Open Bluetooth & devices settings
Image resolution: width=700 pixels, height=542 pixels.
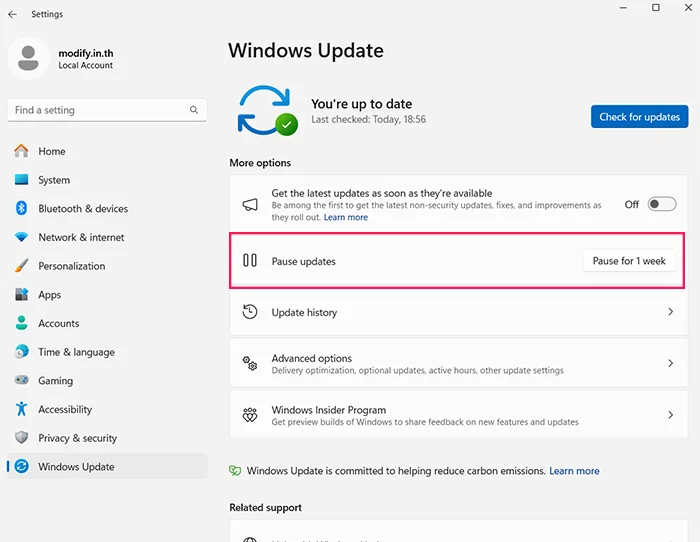[x=107, y=208]
